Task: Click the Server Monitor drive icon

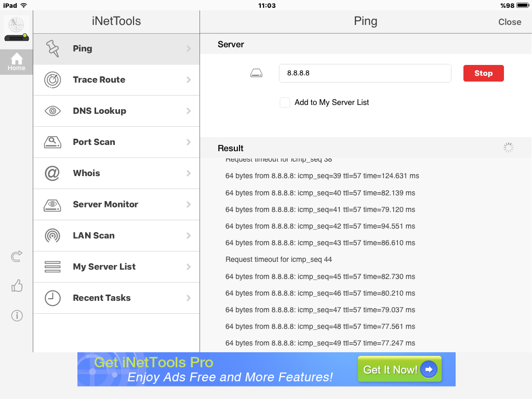Action: (x=52, y=205)
